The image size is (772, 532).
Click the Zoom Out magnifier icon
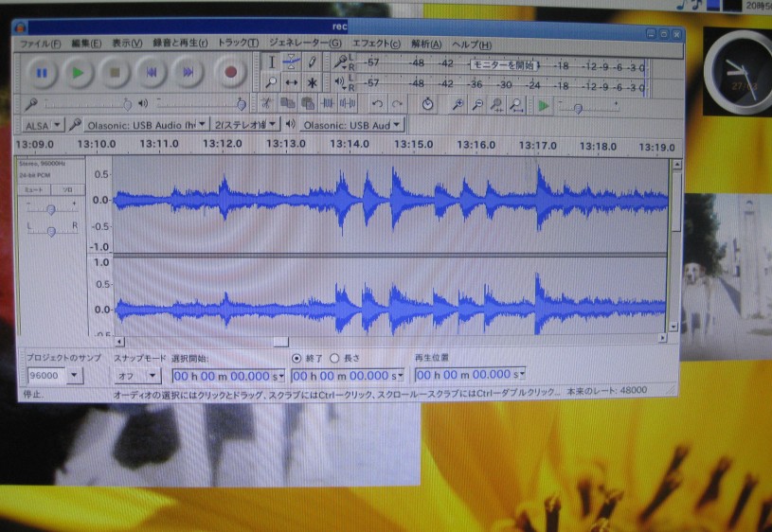(477, 104)
